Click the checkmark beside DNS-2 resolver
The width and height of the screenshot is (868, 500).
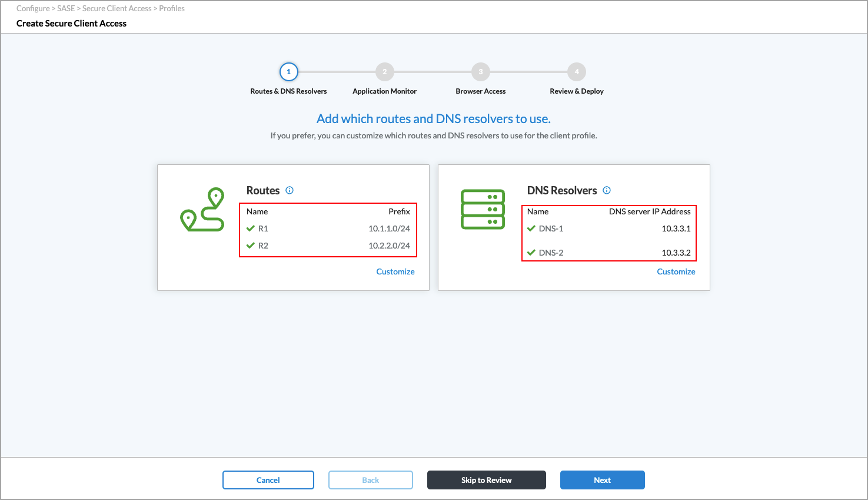tap(531, 253)
